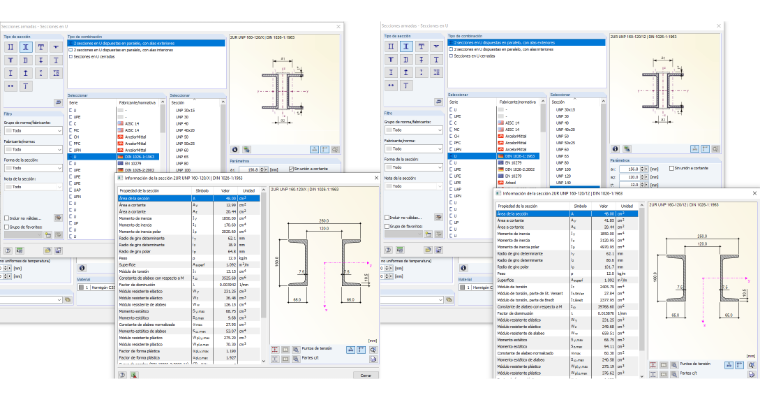Click the double I-section type icon in right dialog
760x400 pixels.
tap(391, 46)
